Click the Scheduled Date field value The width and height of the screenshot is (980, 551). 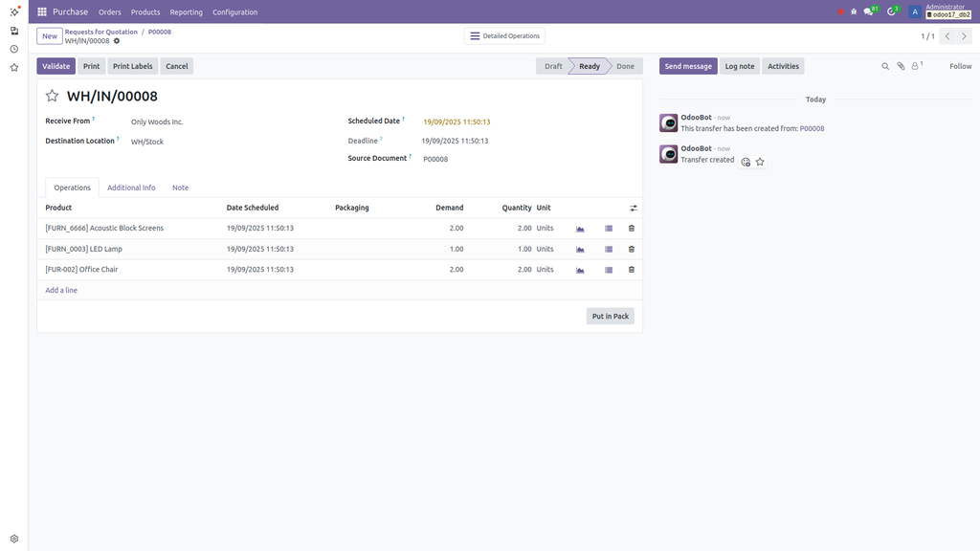click(x=457, y=122)
